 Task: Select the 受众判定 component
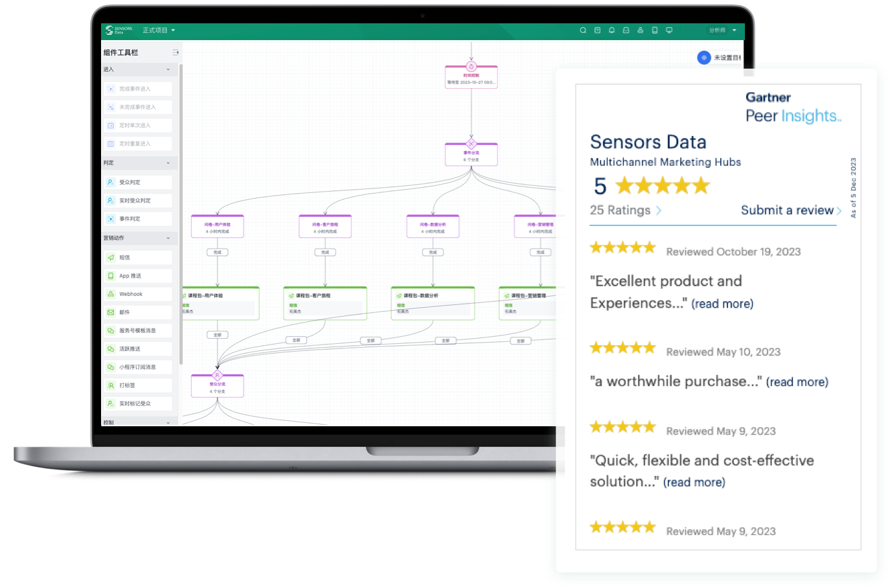coord(137,183)
